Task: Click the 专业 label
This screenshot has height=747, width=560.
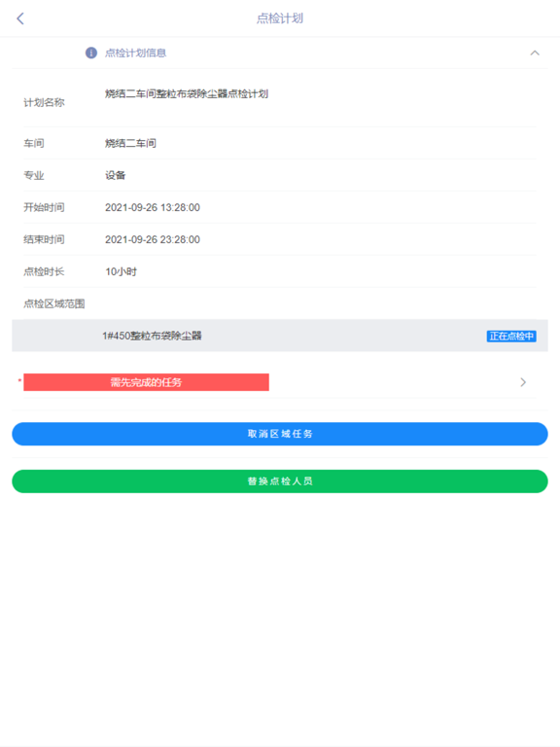Action: (34, 175)
